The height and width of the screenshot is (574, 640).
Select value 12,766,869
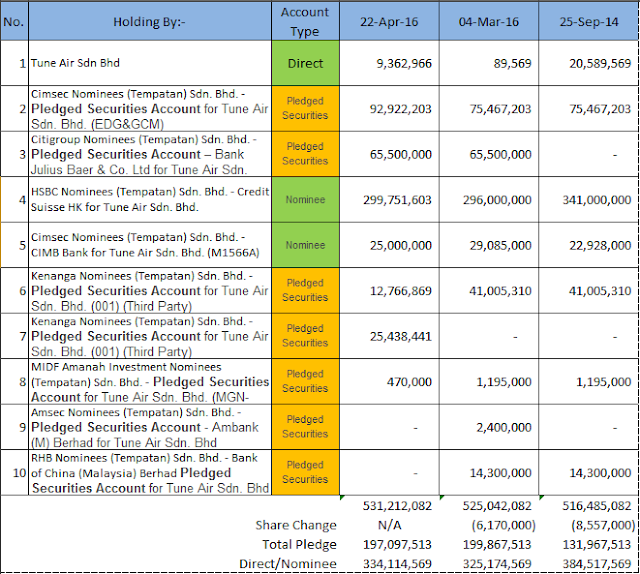tap(400, 291)
